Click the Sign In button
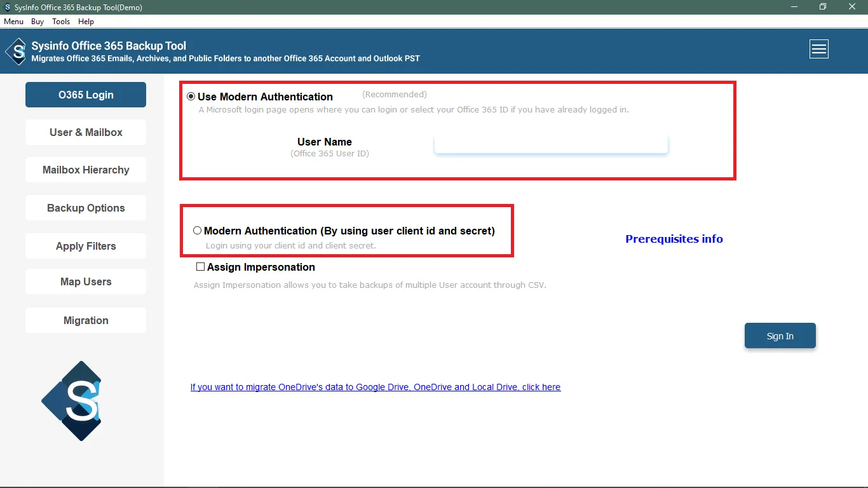 tap(780, 336)
